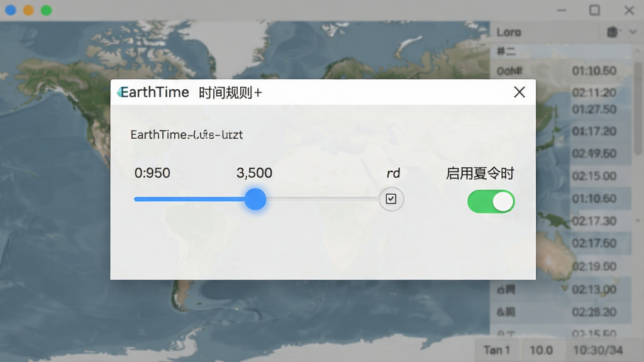Click the blue window control dot
Screen dimensions: 644x362
(11, 10)
